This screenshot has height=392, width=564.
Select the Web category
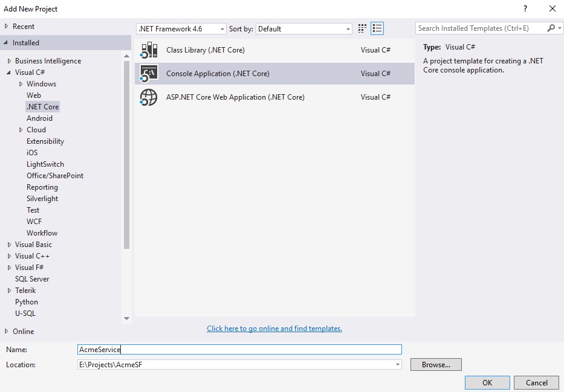[34, 95]
